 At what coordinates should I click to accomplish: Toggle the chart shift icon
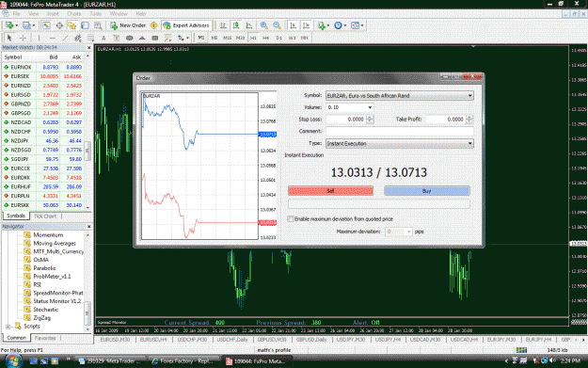tap(307, 25)
